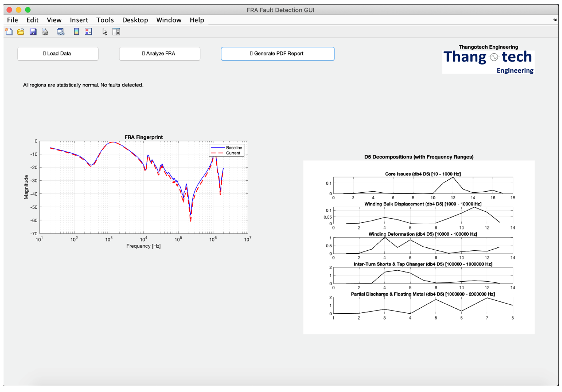Open the File menu

12,20
